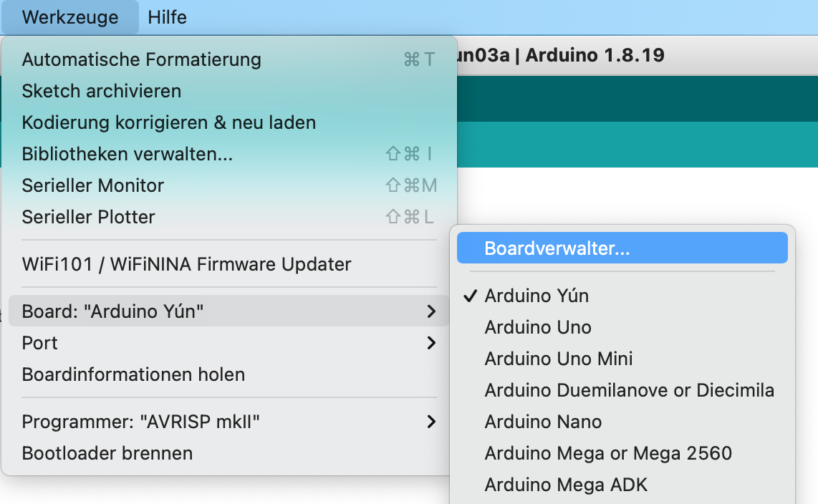Open Serieller Monitor
The width and height of the screenshot is (818, 504).
click(x=229, y=185)
